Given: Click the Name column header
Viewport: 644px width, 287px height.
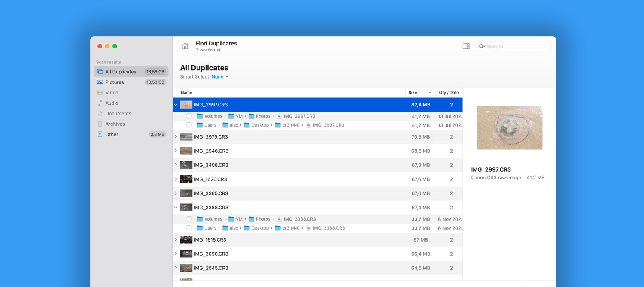Looking at the screenshot, I should [x=186, y=92].
